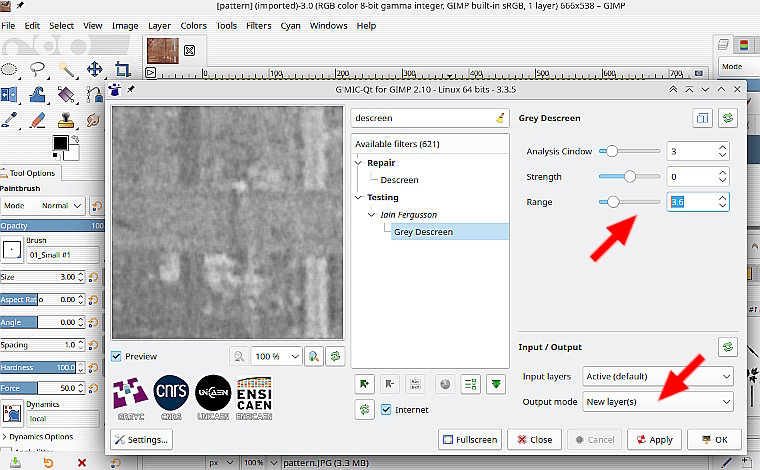This screenshot has width=760, height=470.
Task: Open the Colors menu
Action: [x=194, y=25]
